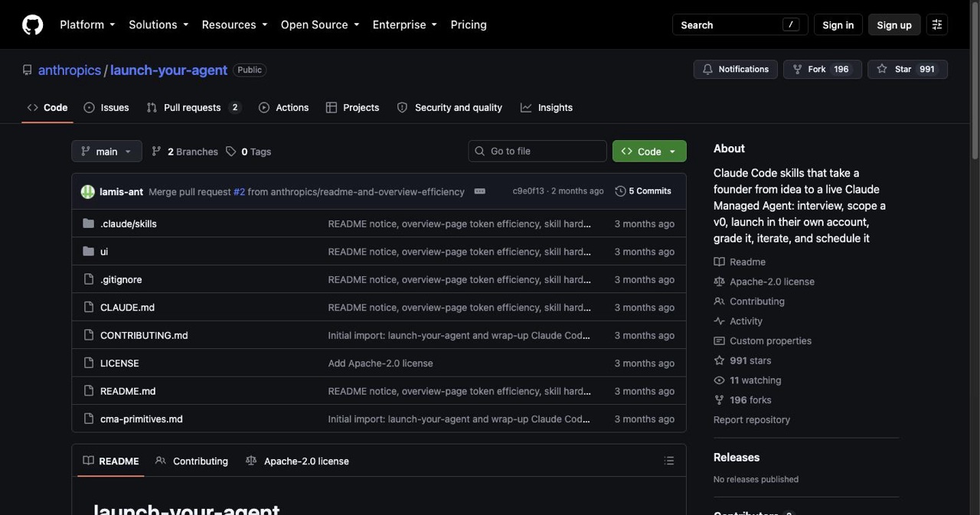Image resolution: width=980 pixels, height=515 pixels.
Task: Open the README outline list icon
Action: pyautogui.click(x=669, y=461)
